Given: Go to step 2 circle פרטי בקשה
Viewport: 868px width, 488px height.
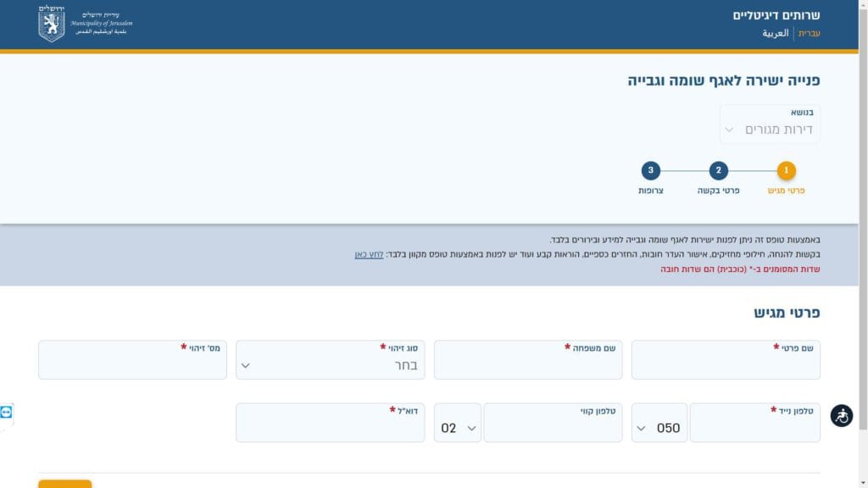Looking at the screenshot, I should 718,171.
